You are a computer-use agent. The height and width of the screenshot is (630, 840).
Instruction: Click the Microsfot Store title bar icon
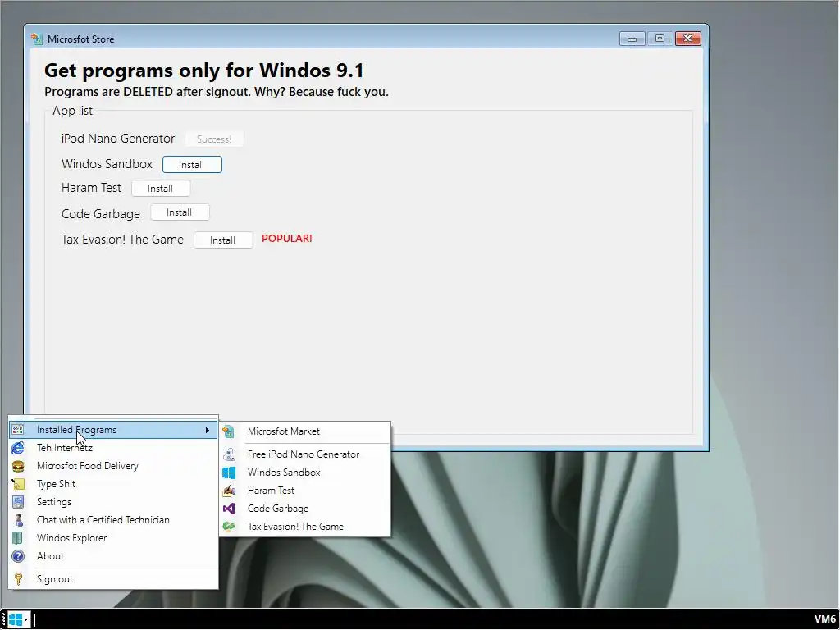point(36,39)
